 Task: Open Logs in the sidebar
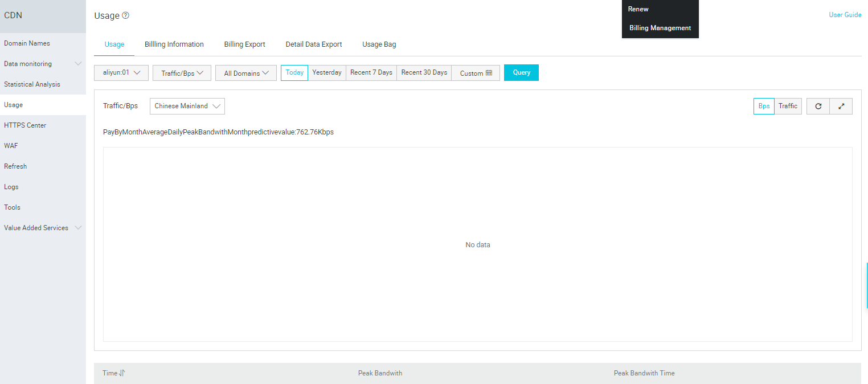pos(43,187)
